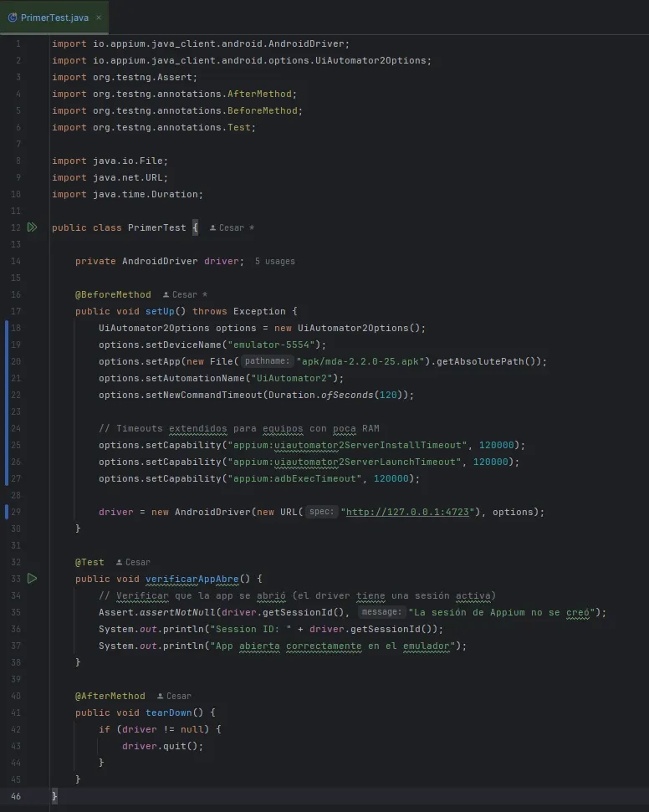Click the pathname: parameter hint

click(x=268, y=361)
